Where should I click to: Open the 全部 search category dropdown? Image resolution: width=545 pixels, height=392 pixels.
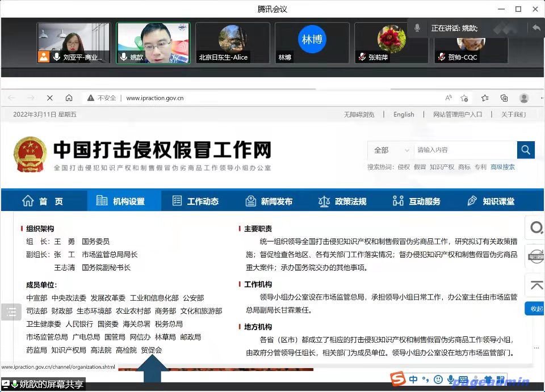391,150
